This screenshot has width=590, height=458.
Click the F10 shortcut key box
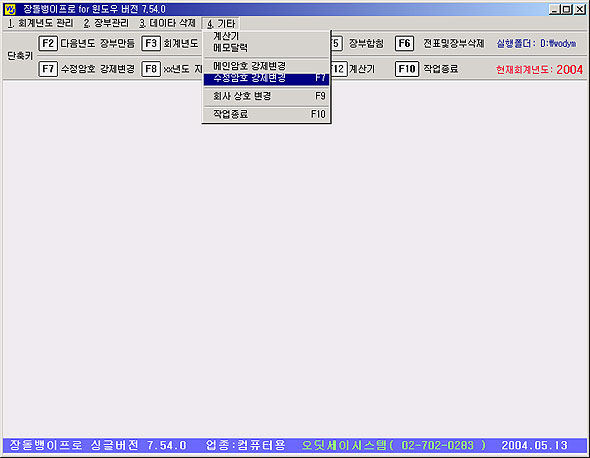click(406, 69)
